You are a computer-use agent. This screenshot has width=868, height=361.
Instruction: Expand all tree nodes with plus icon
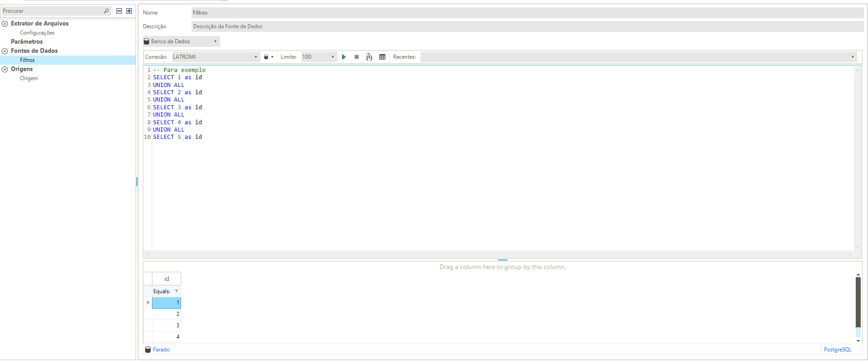pyautogui.click(x=129, y=11)
